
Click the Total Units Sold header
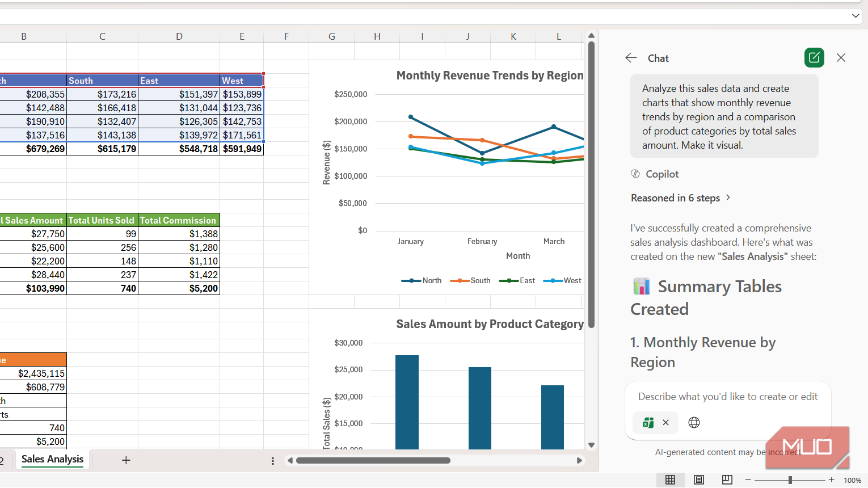[x=102, y=220]
